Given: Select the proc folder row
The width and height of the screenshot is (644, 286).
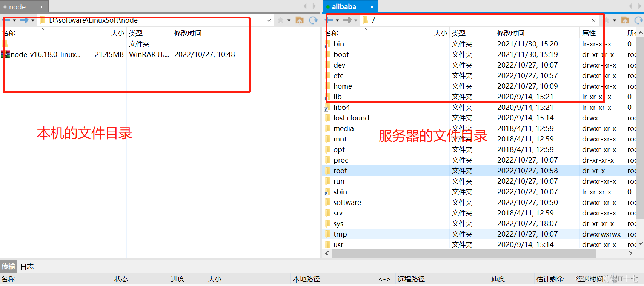Looking at the screenshot, I should point(479,160).
